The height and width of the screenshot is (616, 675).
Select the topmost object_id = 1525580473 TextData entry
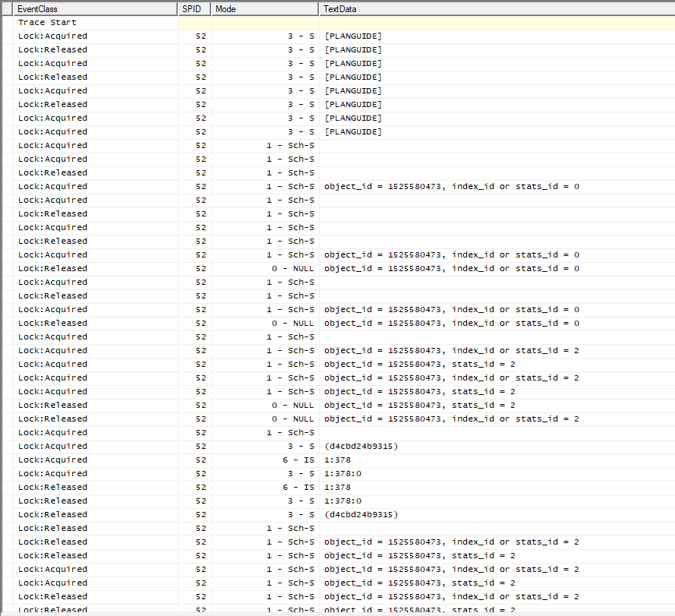point(452,187)
